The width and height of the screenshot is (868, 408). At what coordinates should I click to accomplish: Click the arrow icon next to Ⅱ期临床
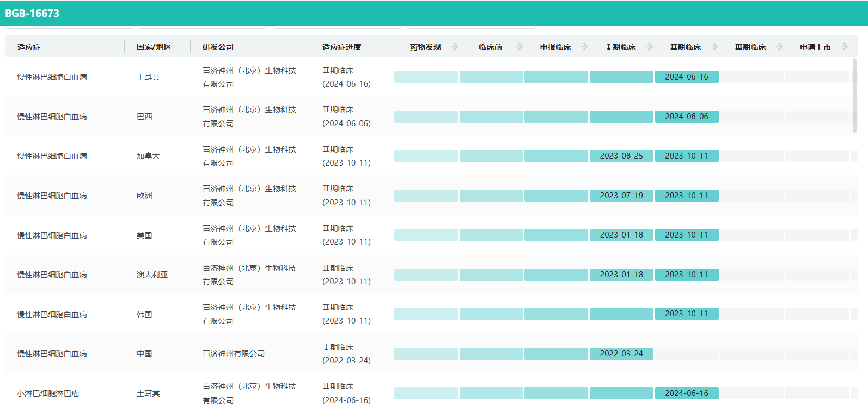714,47
